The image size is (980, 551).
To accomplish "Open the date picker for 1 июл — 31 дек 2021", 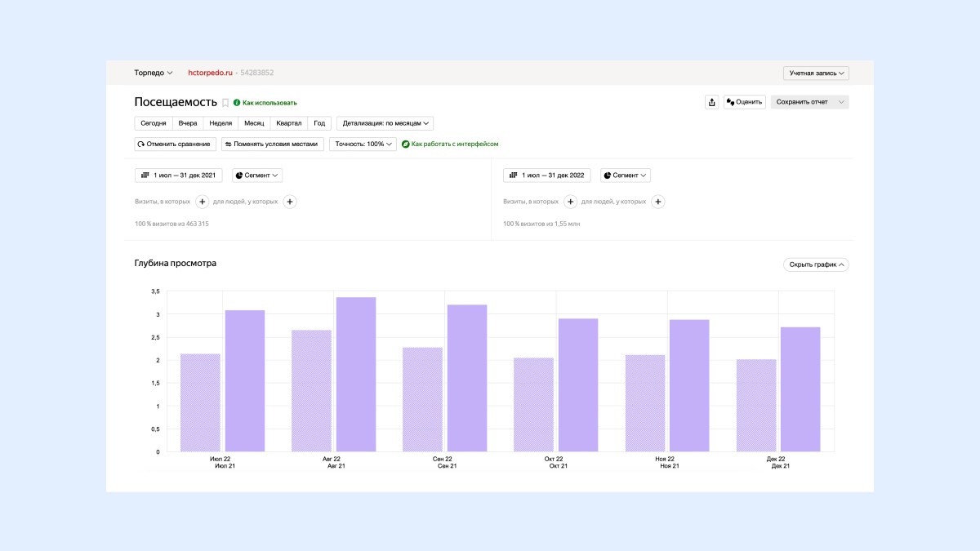I will (179, 176).
